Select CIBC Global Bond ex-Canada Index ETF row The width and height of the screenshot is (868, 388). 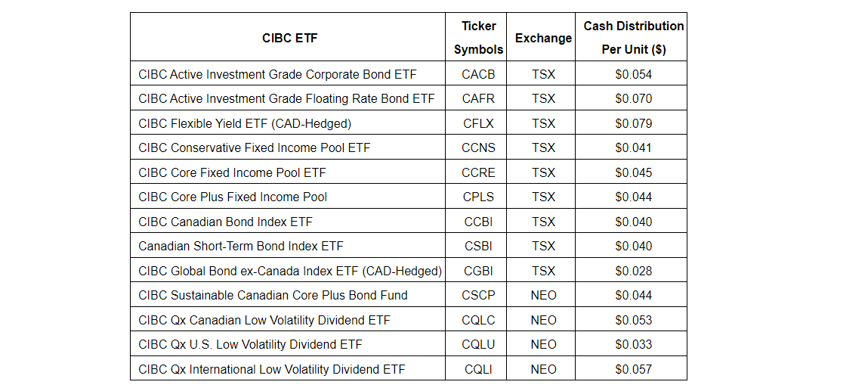click(x=290, y=271)
